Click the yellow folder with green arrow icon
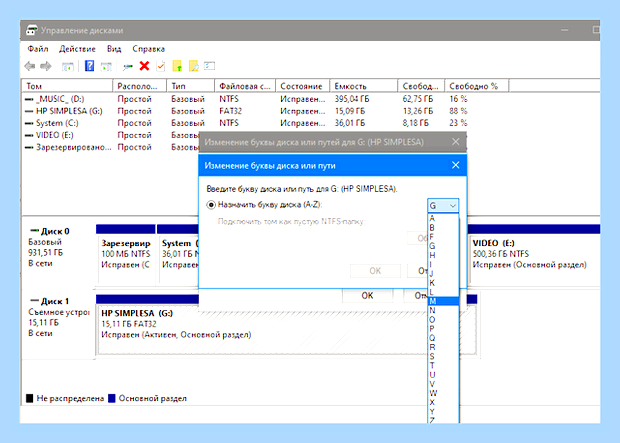The width and height of the screenshot is (620, 443). [177, 66]
